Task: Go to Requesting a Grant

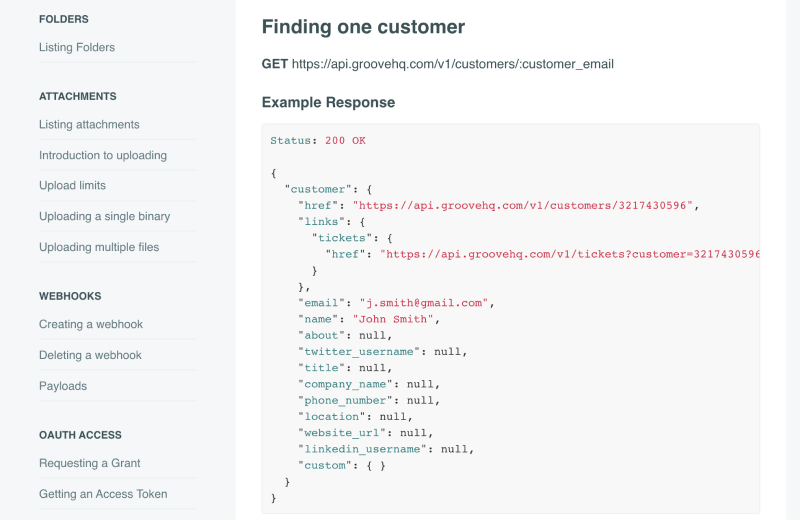Action: (x=90, y=464)
